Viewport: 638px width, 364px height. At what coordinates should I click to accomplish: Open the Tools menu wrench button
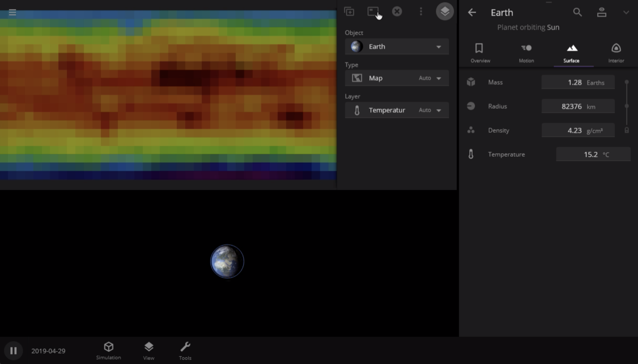pos(185,351)
